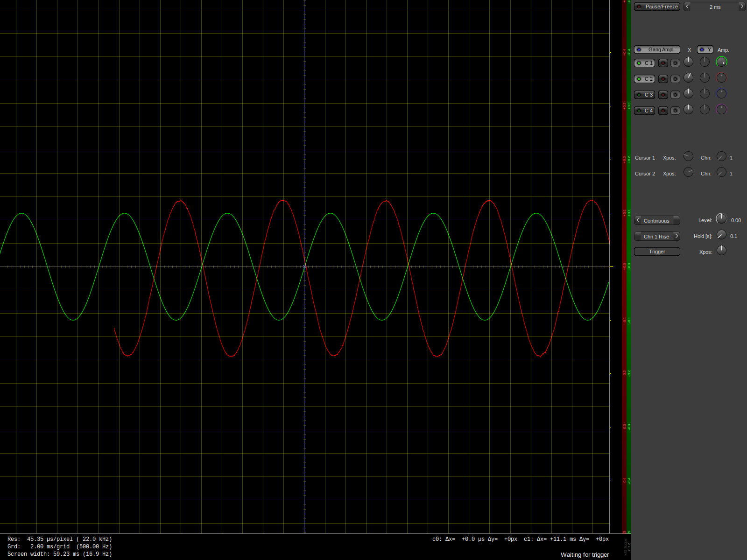
Task: Click the red-dot button in the C 3 row
Action: tap(663, 95)
